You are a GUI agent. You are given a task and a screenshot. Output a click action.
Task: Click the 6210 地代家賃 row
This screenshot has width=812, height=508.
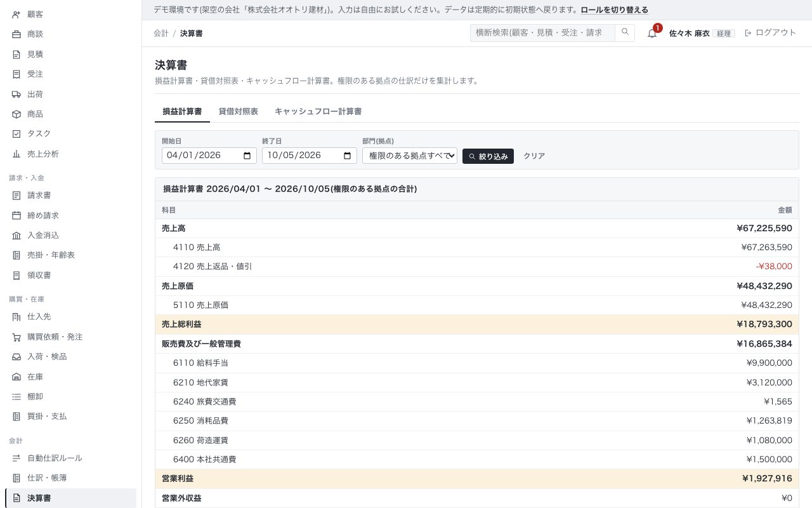tap(477, 383)
